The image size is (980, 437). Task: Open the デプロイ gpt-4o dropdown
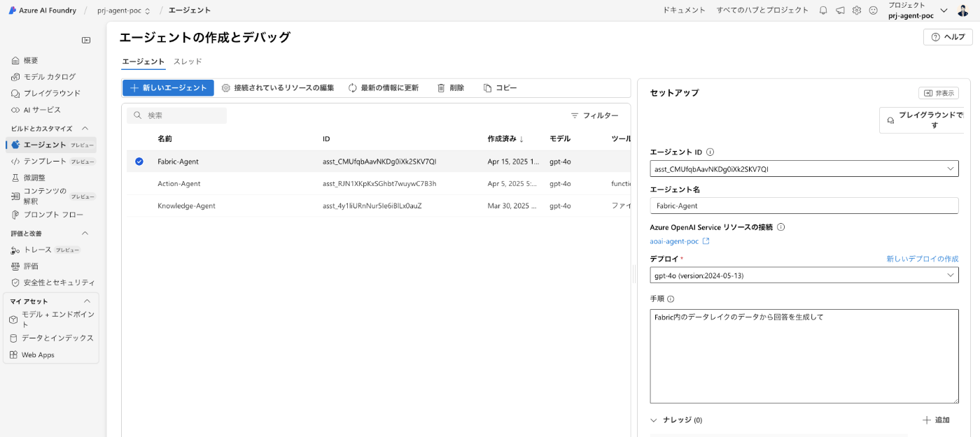tap(804, 275)
